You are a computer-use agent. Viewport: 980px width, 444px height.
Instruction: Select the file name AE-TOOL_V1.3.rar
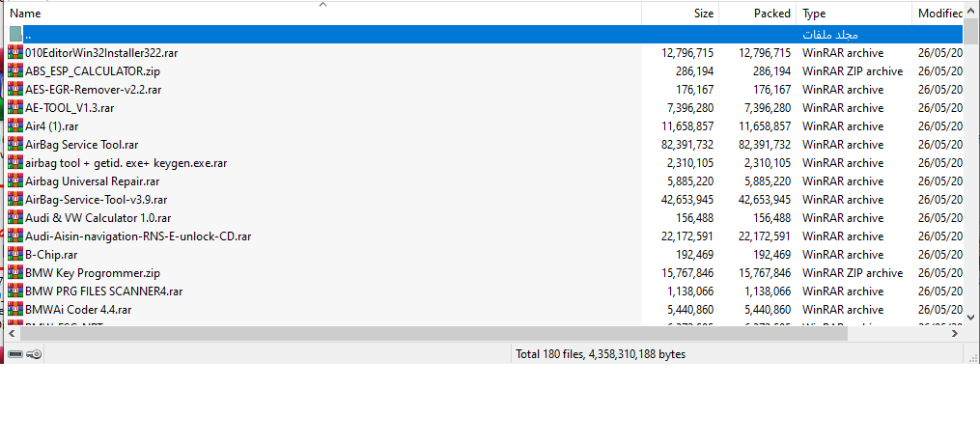[x=70, y=108]
